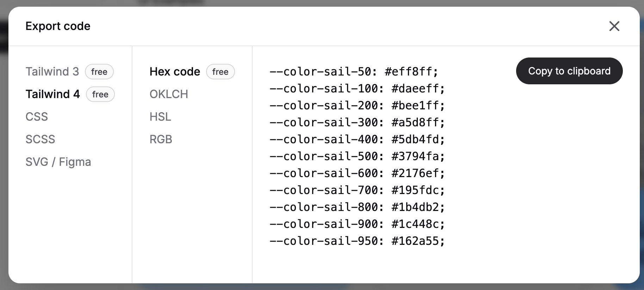Copy the palette code to clipboard

(x=569, y=71)
